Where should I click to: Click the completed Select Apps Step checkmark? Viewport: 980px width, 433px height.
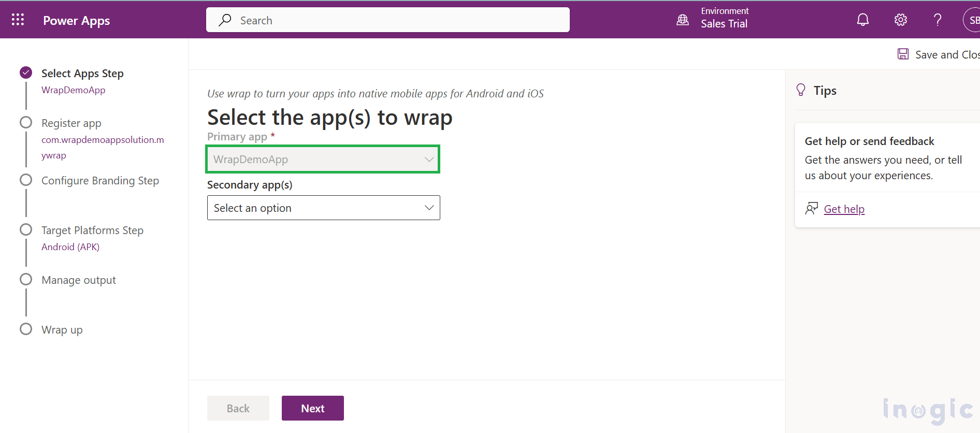coord(26,73)
